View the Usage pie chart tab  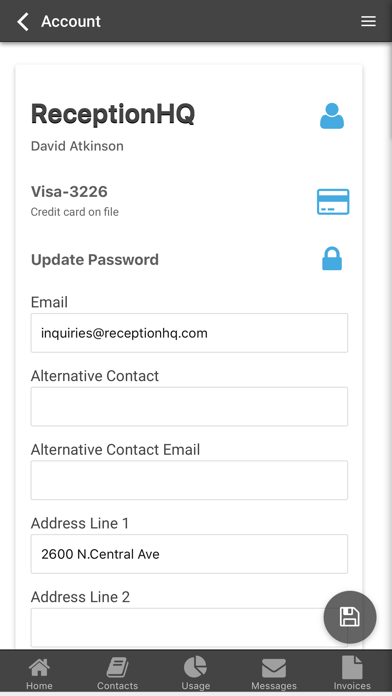coord(195,674)
